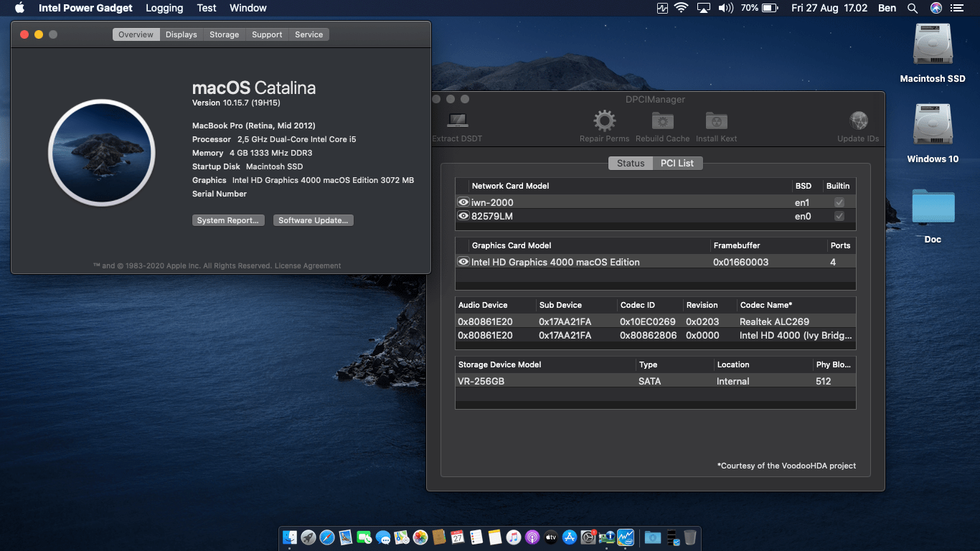
Task: Select the VR-256GB storage device row
Action: coord(656,381)
